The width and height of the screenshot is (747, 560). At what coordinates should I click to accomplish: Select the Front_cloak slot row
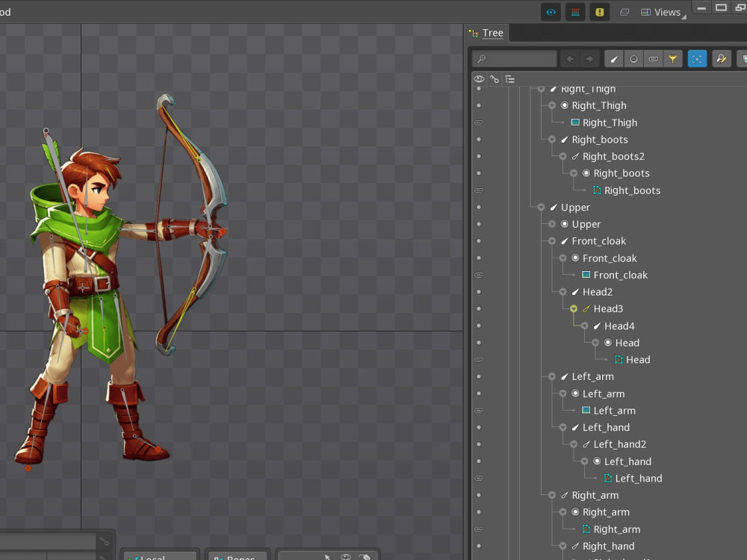point(610,258)
